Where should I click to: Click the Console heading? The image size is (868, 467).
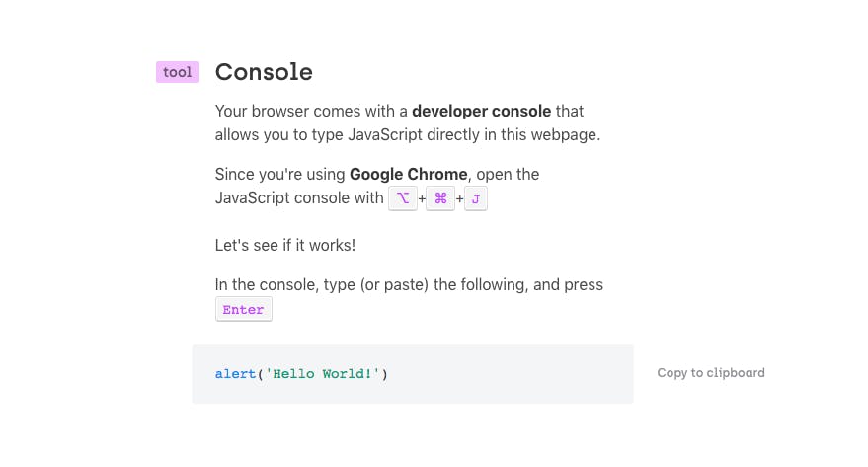pos(264,72)
